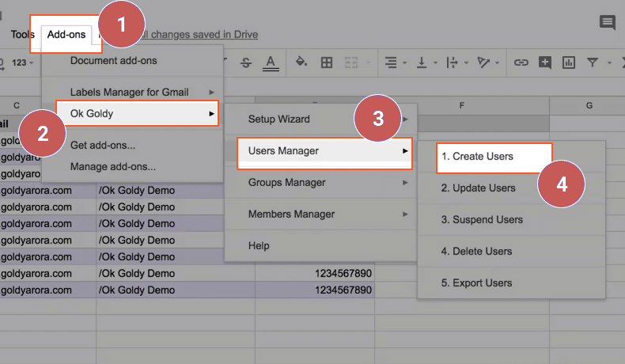This screenshot has height=364, width=625.
Task: Select Setup Wizard in Ok Goldy menu
Action: coord(279,119)
